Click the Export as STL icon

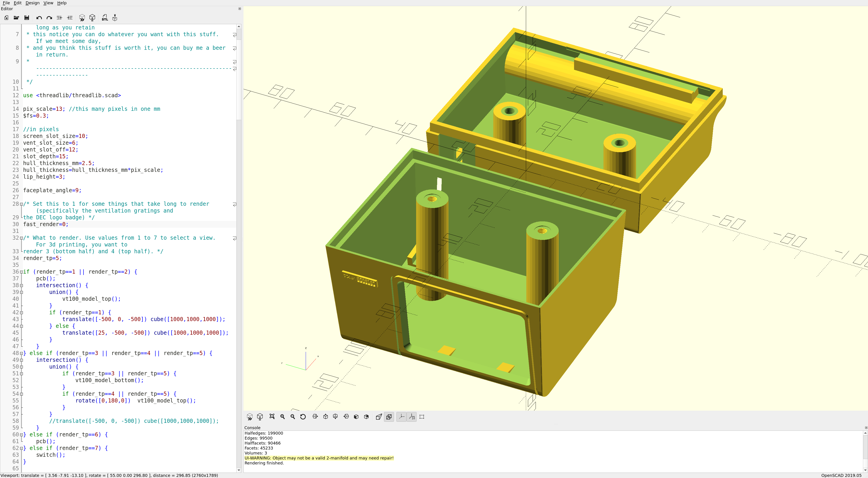(105, 18)
